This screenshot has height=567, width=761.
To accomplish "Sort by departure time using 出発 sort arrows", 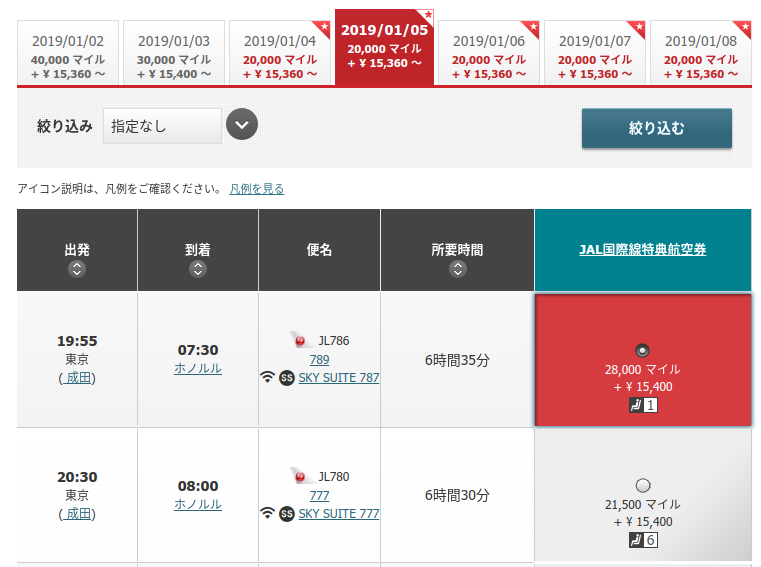I will [x=77, y=268].
